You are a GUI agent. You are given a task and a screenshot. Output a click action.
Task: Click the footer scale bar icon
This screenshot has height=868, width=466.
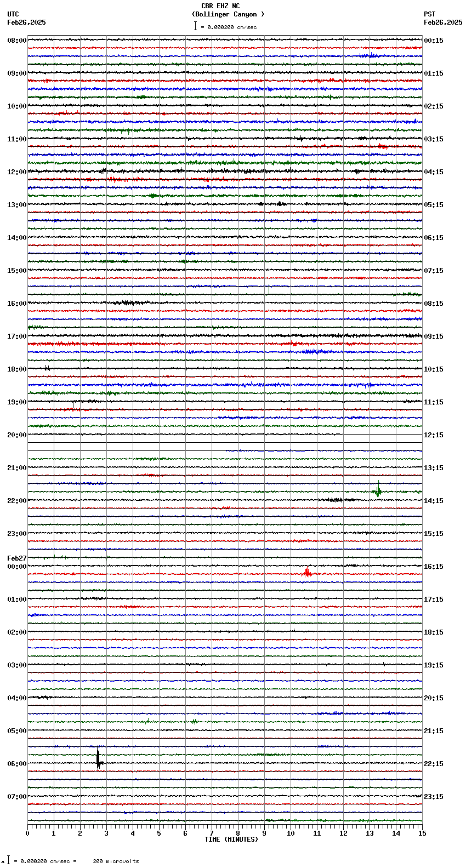point(8,860)
